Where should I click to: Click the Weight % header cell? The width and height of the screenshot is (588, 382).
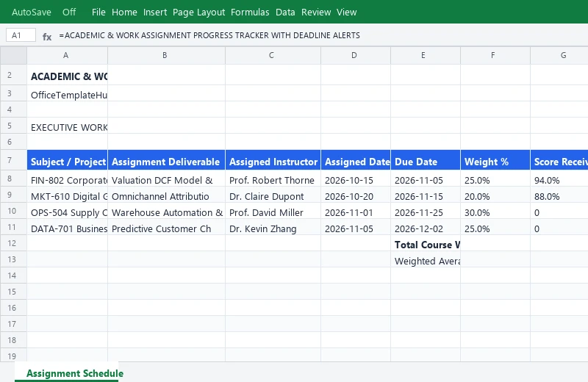495,161
